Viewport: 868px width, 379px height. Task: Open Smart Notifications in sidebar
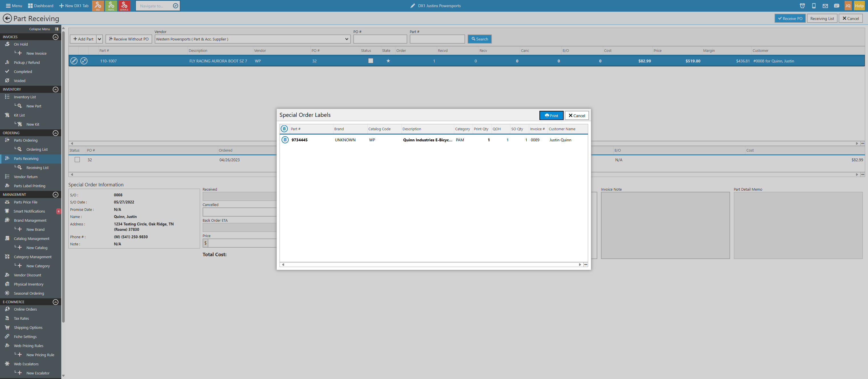pos(29,211)
